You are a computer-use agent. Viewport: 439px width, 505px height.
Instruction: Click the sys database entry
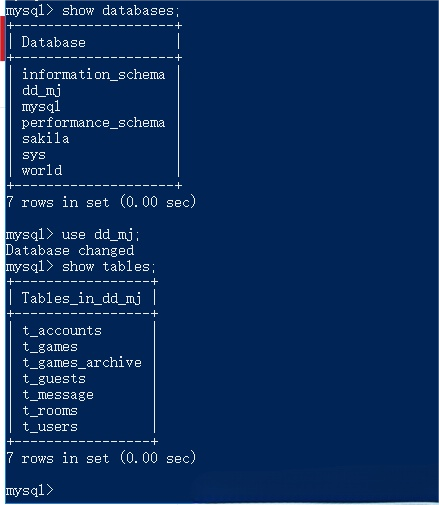point(34,155)
